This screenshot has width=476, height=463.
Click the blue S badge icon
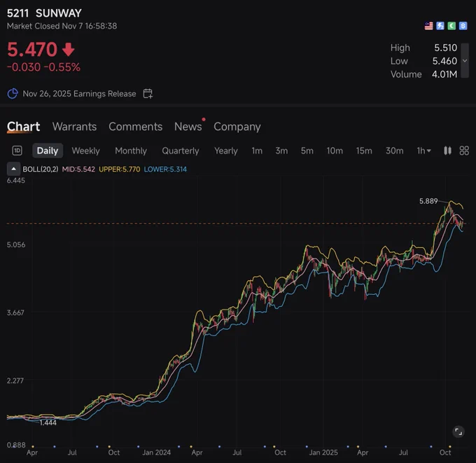pos(463,26)
